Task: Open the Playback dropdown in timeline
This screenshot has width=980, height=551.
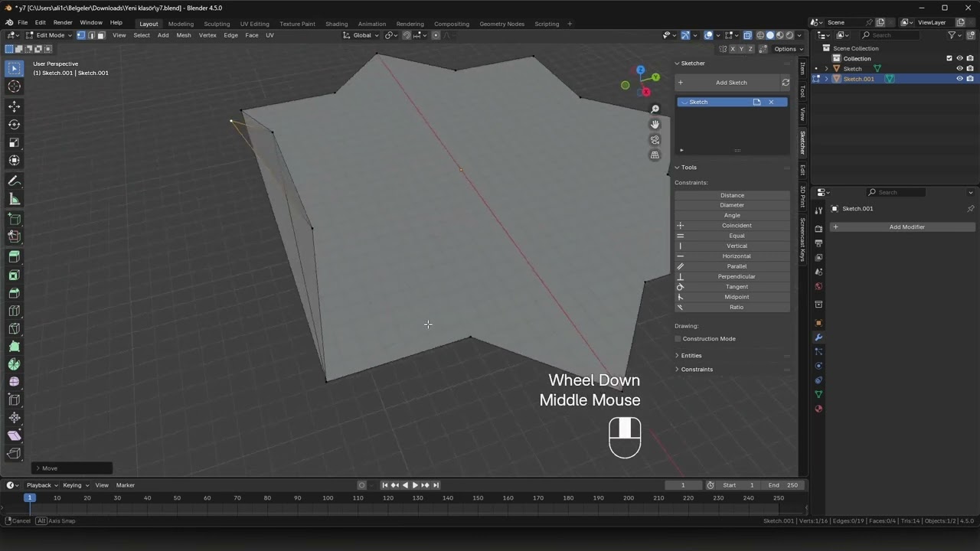Action: point(41,485)
